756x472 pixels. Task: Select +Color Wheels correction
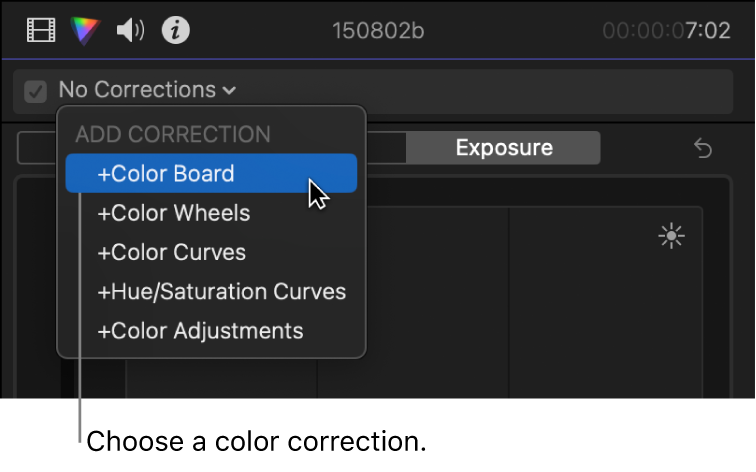(x=173, y=213)
